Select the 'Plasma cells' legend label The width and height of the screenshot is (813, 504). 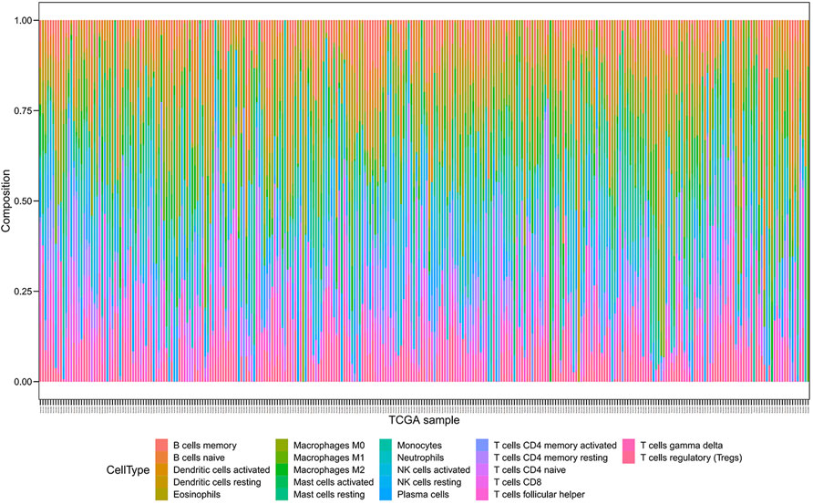(423, 495)
